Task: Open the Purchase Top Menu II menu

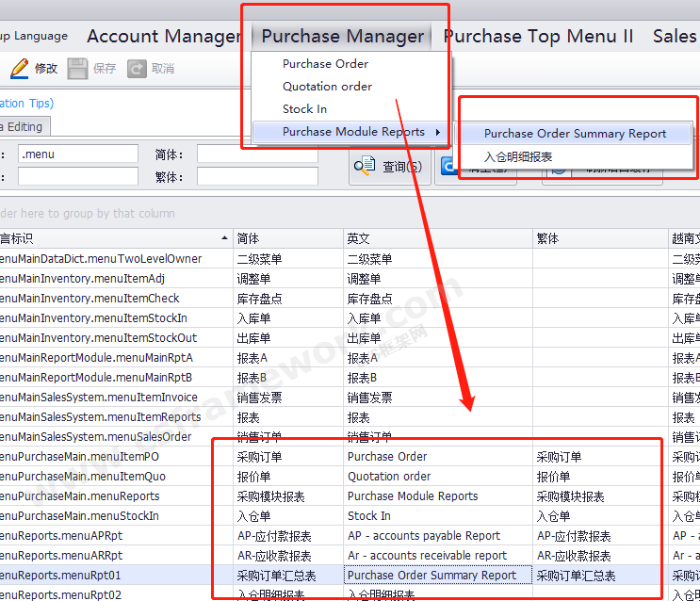Action: (x=538, y=37)
